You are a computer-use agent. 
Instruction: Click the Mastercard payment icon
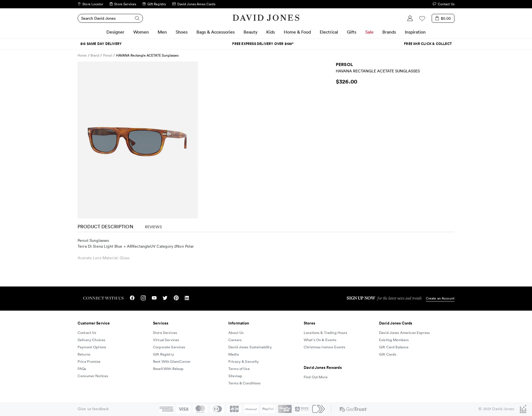pyautogui.click(x=200, y=409)
